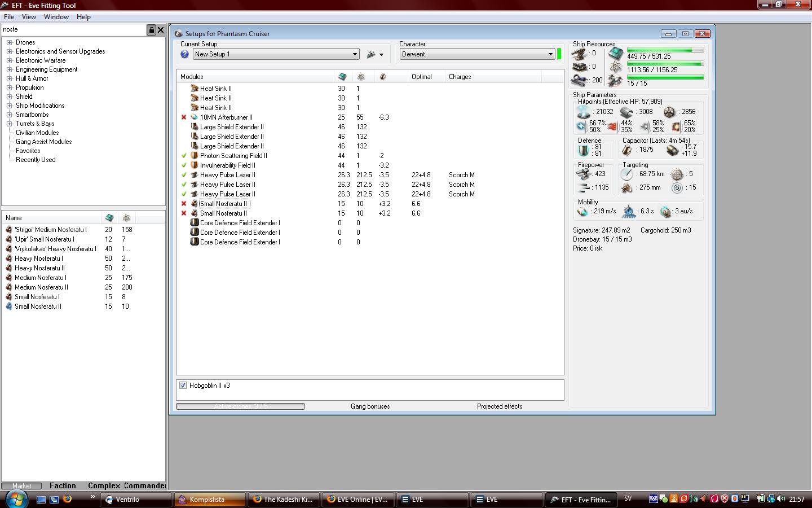
Task: Toggle the Photon Scattering Field II state
Action: 184,156
